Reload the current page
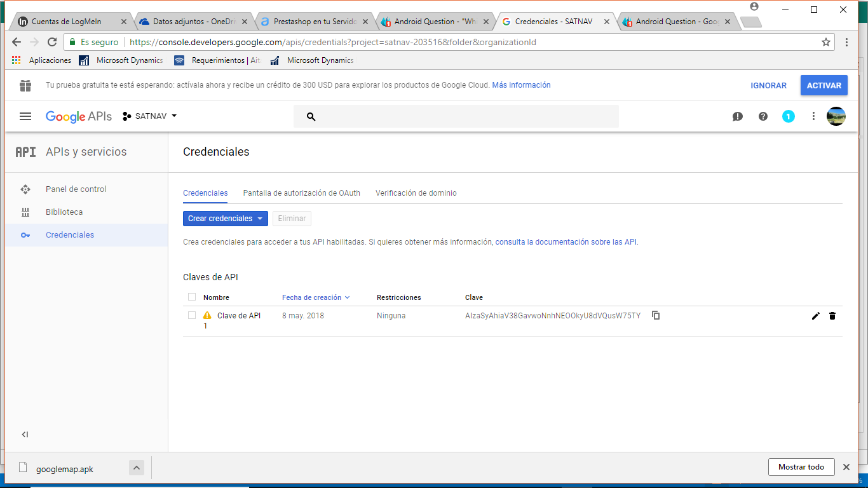 pyautogui.click(x=52, y=42)
